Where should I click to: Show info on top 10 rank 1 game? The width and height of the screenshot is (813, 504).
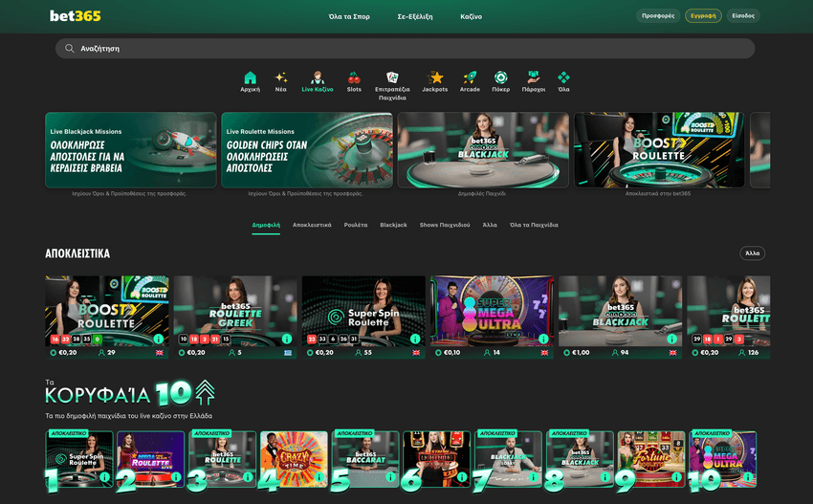105,477
